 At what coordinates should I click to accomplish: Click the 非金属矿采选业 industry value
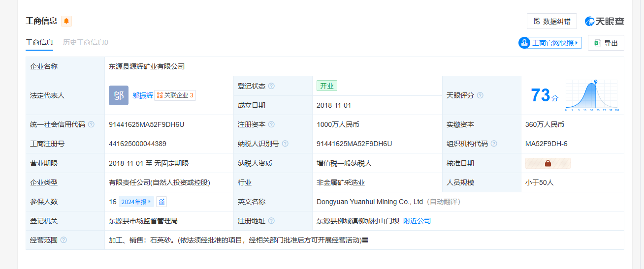pyautogui.click(x=341, y=182)
